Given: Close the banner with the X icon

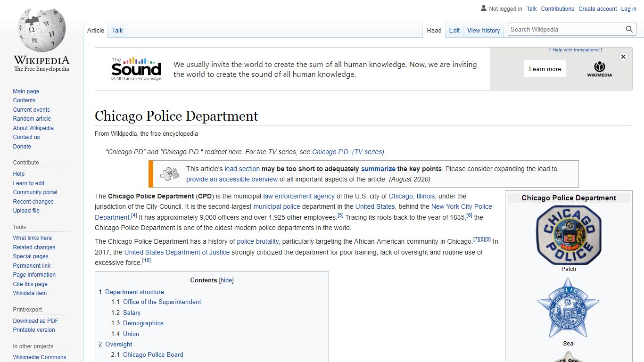Looking at the screenshot, I should 623,57.
